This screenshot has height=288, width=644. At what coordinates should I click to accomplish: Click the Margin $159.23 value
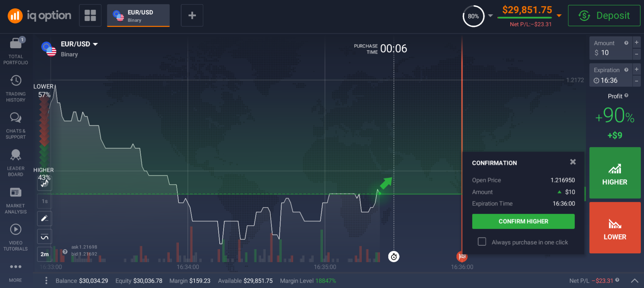(x=200, y=281)
